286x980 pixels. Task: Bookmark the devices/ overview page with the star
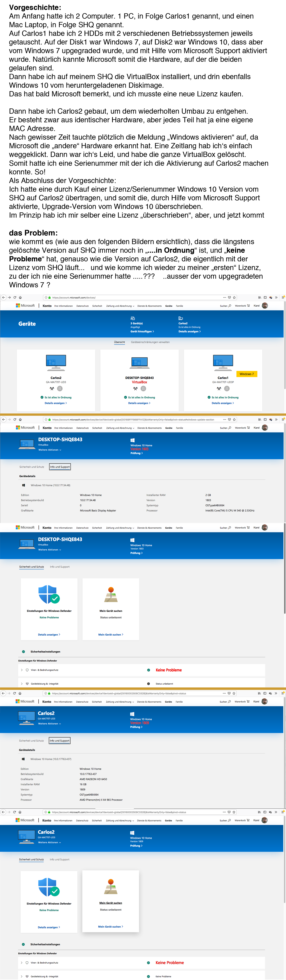coord(235,297)
